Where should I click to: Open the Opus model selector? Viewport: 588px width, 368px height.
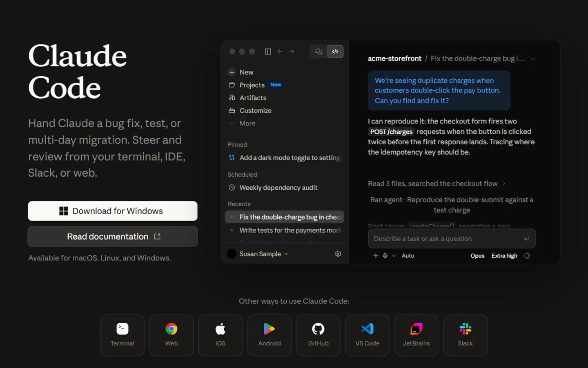[x=477, y=256]
